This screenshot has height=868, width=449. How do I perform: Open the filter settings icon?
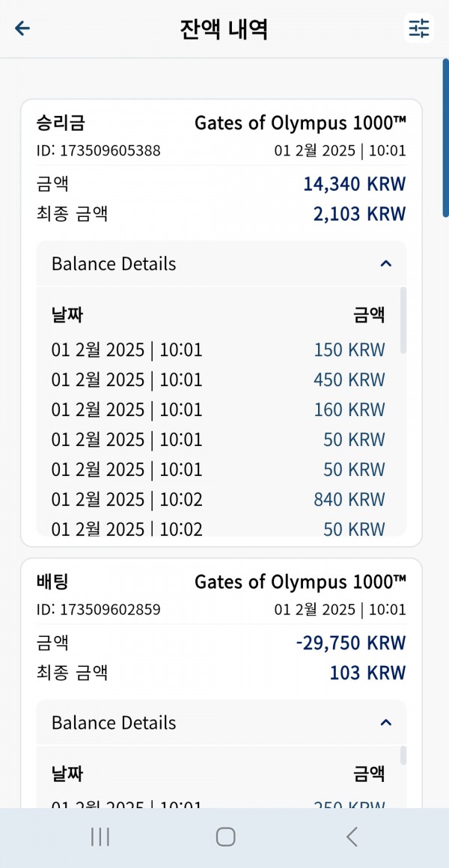click(418, 28)
